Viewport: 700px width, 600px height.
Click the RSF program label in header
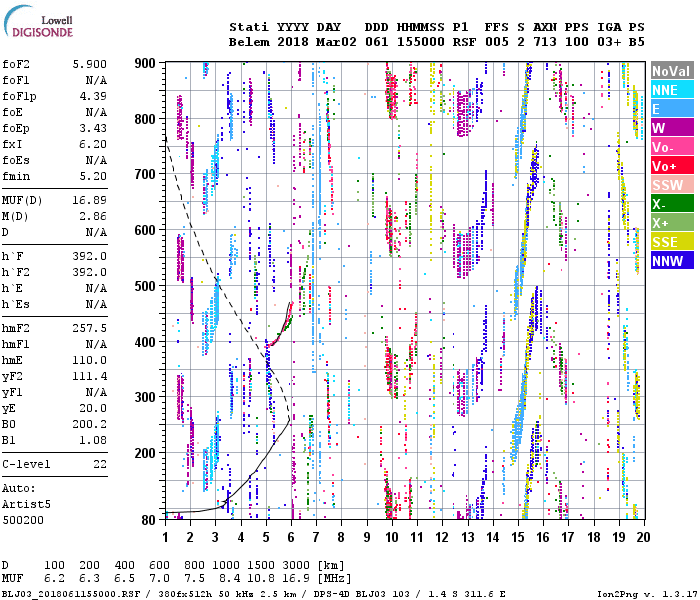(464, 42)
